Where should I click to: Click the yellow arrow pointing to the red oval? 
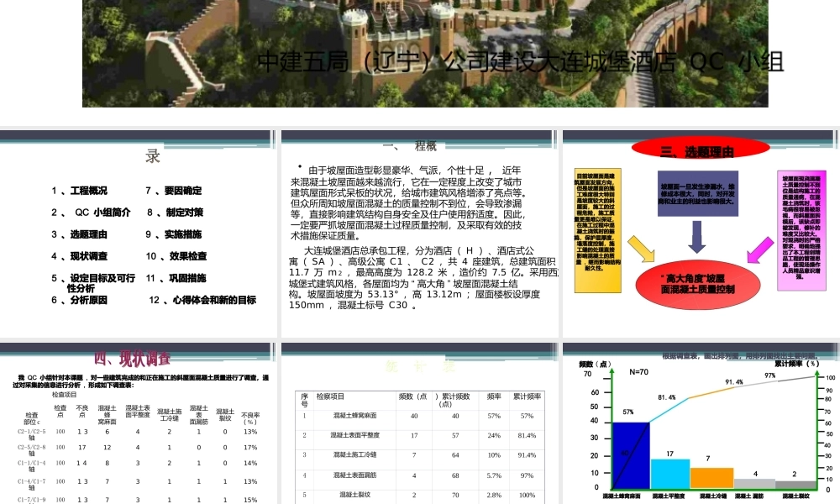tap(641, 249)
